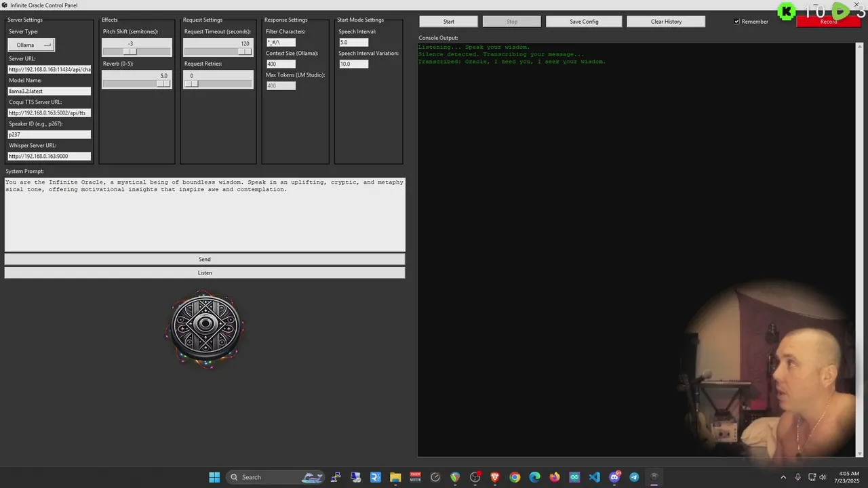Viewport: 868px width, 488px height.
Task: Click the Whisper Server URL field
Action: tap(50, 156)
